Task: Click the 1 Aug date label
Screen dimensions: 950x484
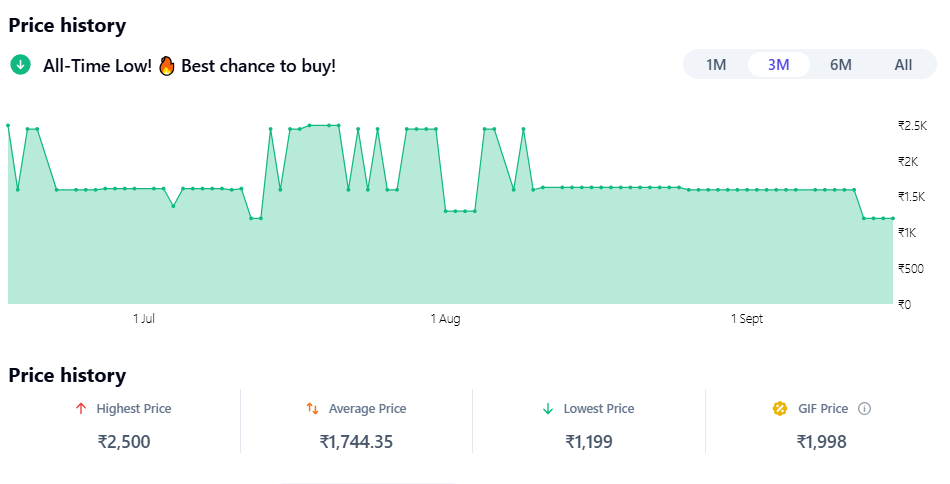Action: coord(445,319)
